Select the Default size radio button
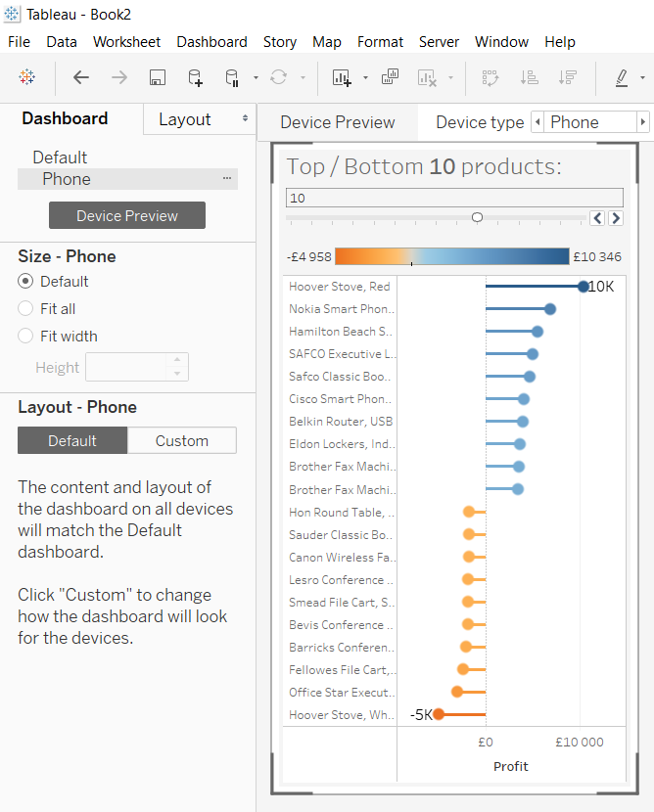The height and width of the screenshot is (812, 654). coord(26,282)
